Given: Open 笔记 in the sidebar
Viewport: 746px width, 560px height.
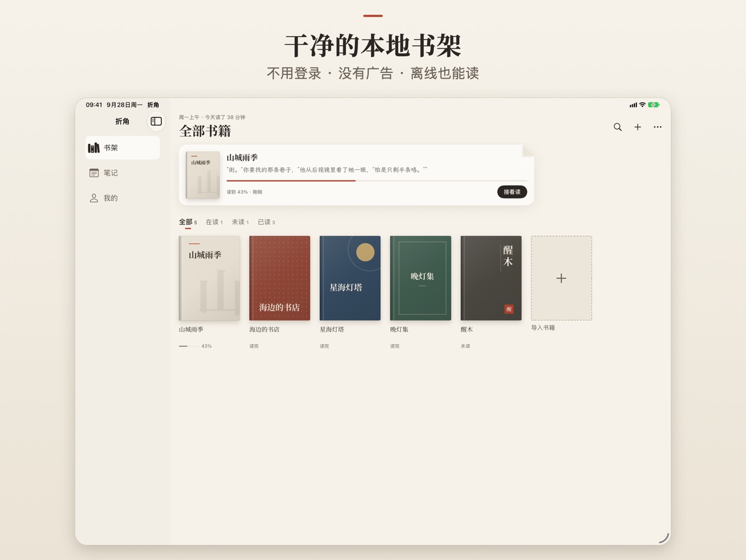Looking at the screenshot, I should point(123,173).
